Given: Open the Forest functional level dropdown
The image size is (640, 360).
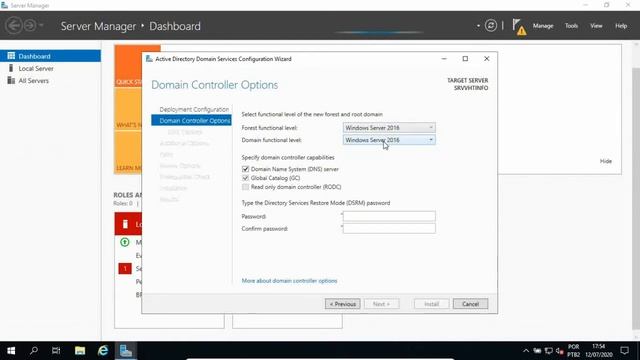Looking at the screenshot, I should [389, 128].
